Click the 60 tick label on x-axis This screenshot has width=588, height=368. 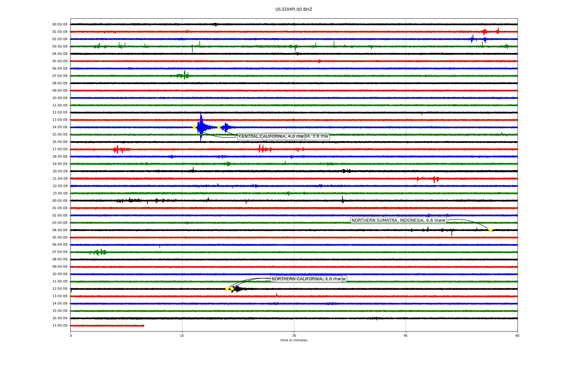click(x=517, y=335)
